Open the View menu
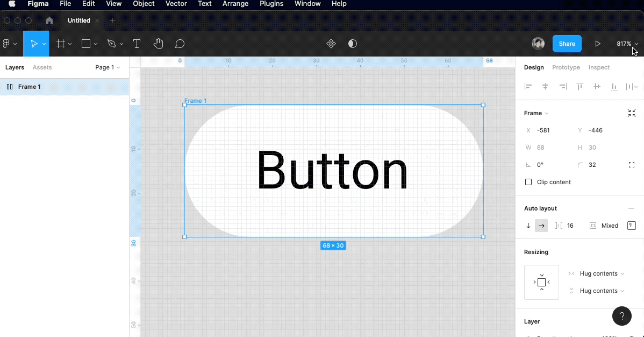This screenshot has height=337, width=644. [114, 4]
